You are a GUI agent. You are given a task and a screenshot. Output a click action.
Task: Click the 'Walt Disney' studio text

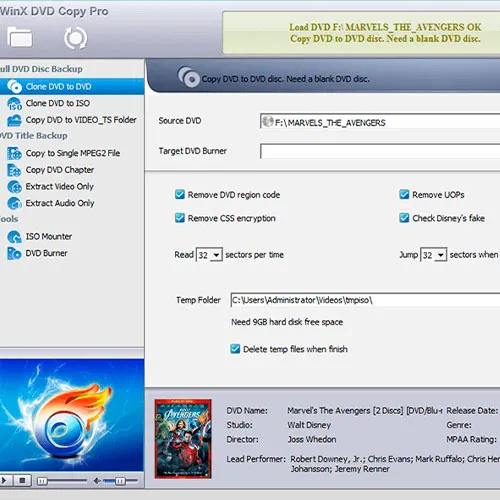click(309, 425)
